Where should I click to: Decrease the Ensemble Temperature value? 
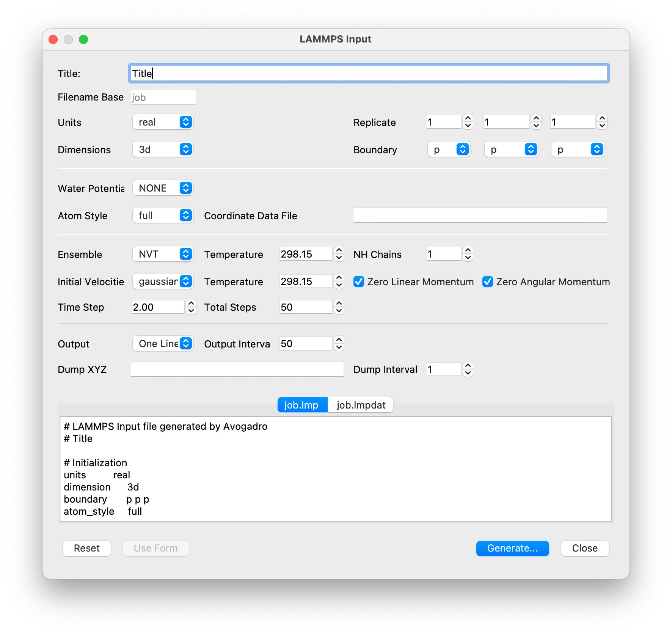point(339,258)
